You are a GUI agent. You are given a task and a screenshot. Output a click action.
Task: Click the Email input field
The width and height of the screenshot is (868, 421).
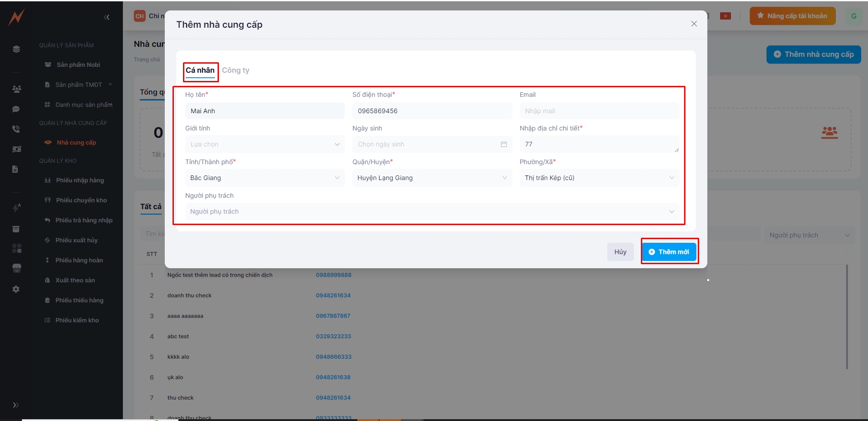599,111
